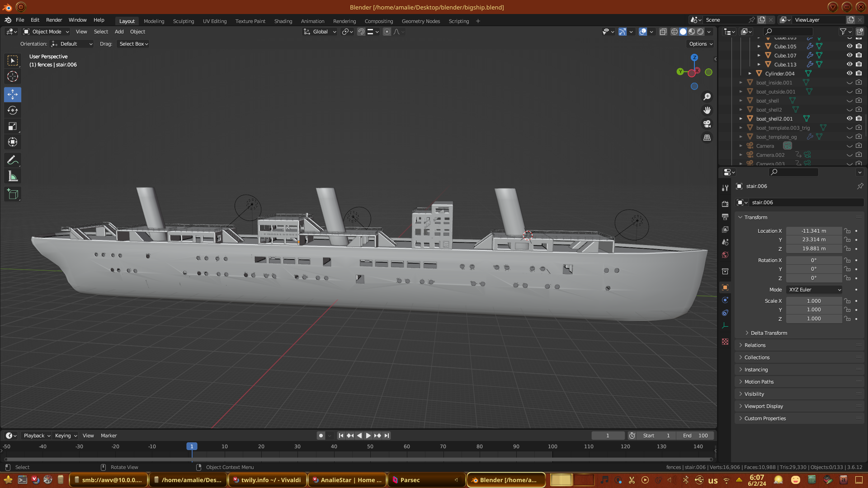Viewport: 868px width, 488px height.
Task: Select the Measure tool
Action: (13, 177)
